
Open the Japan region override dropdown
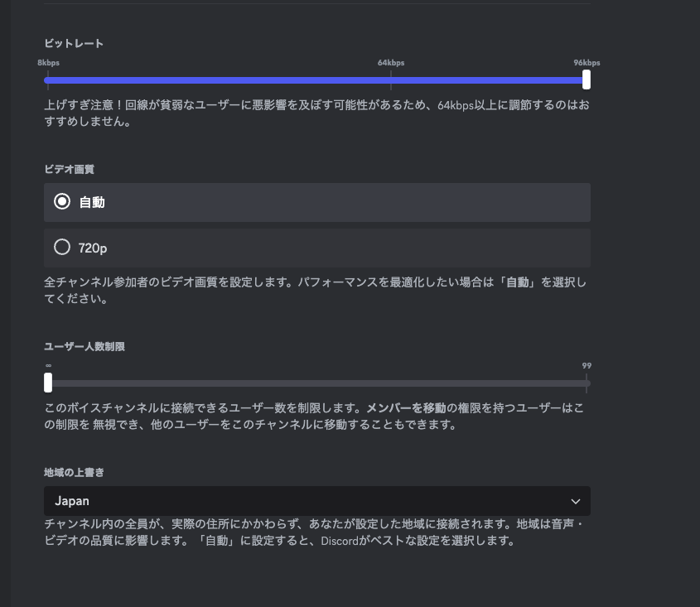[317, 501]
